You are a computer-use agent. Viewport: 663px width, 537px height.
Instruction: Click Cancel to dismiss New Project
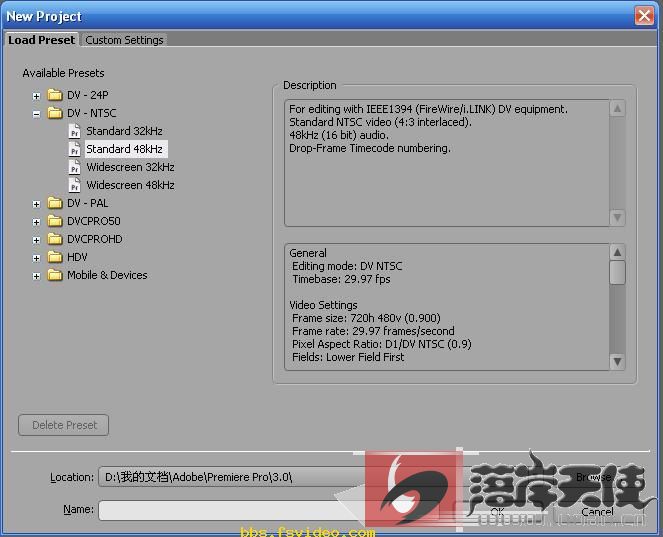[597, 512]
